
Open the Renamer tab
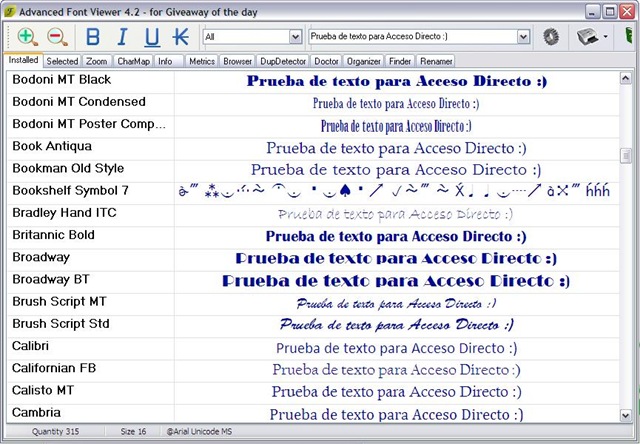436,61
